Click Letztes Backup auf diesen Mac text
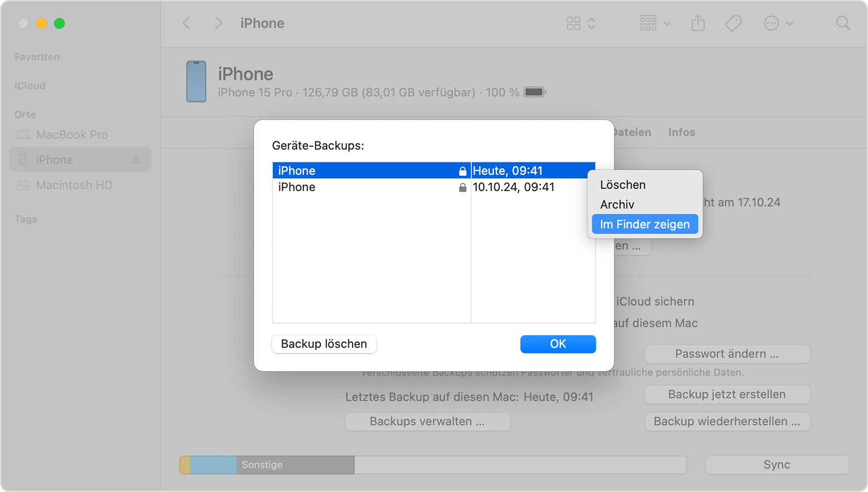 coord(432,397)
